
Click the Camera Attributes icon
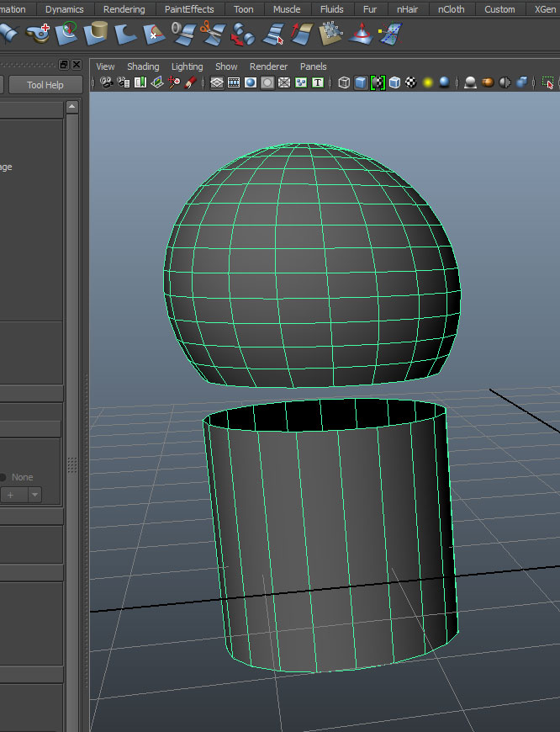click(124, 82)
